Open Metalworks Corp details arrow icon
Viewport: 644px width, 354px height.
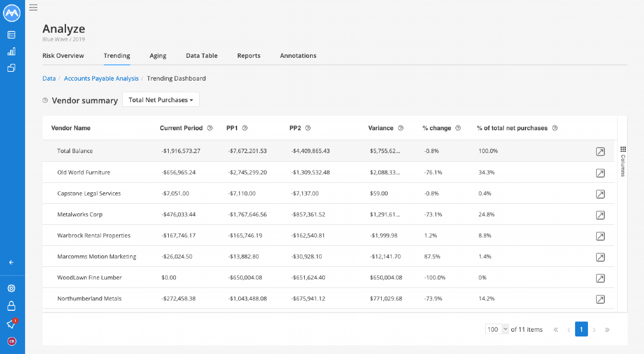click(x=600, y=215)
